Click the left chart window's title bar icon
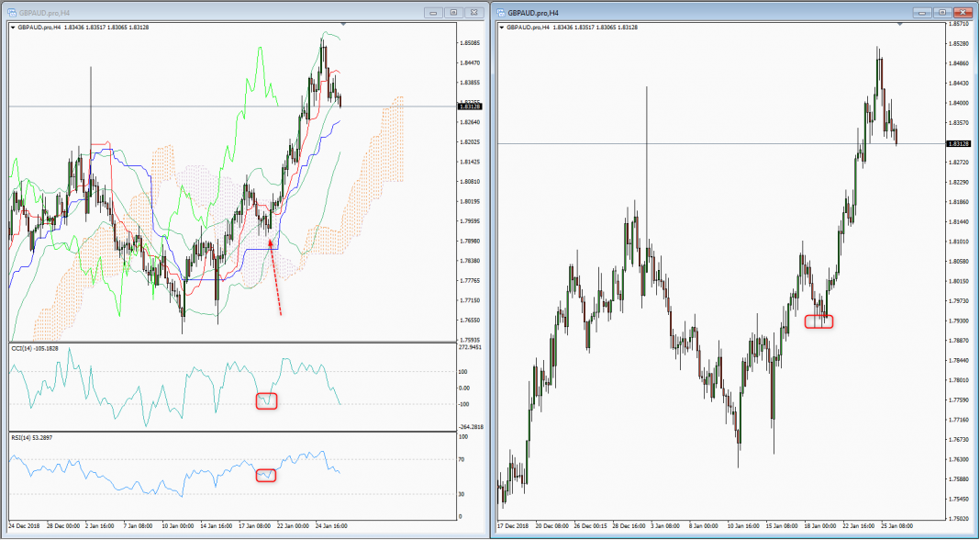Screen dimensions: 980x540 13,12
